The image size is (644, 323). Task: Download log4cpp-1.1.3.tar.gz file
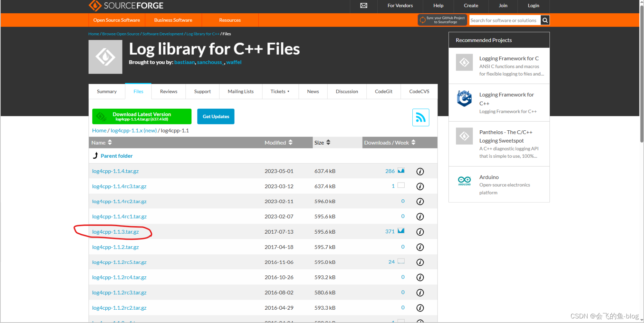pos(115,232)
